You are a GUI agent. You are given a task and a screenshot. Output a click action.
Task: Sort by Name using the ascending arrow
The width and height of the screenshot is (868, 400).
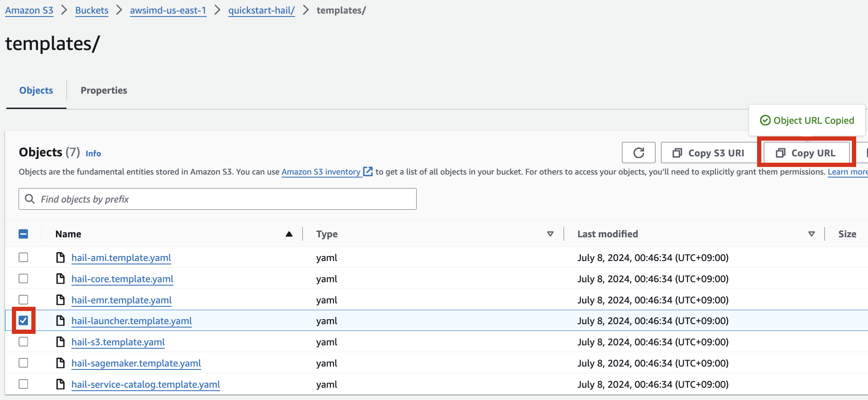tap(289, 234)
